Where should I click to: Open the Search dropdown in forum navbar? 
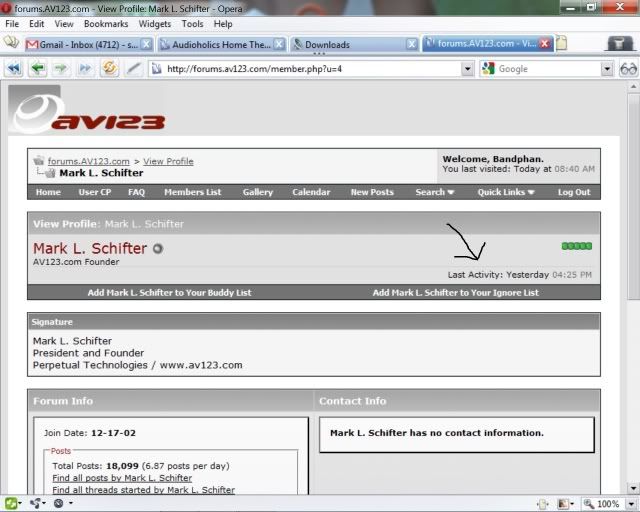coord(434,192)
